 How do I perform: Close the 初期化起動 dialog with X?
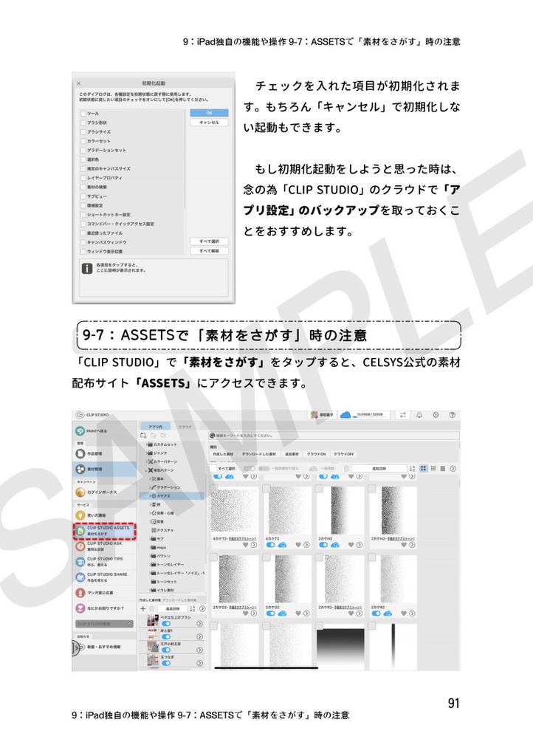point(79,83)
